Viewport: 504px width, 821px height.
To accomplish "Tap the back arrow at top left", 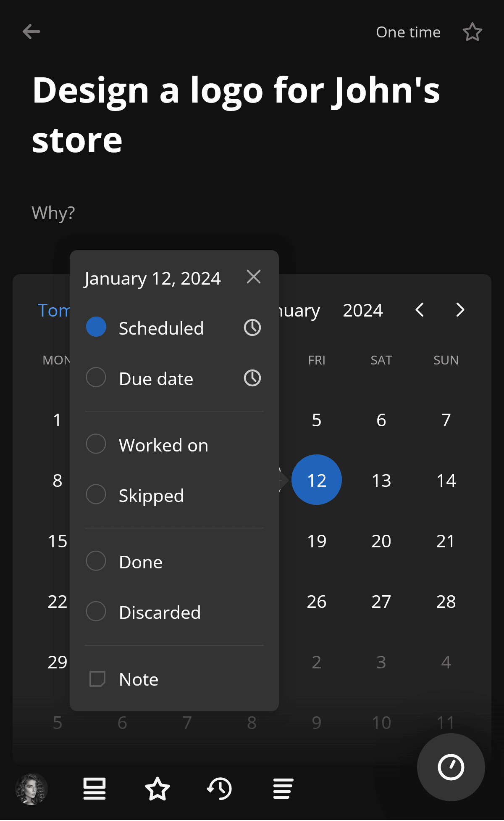I will click(x=31, y=31).
